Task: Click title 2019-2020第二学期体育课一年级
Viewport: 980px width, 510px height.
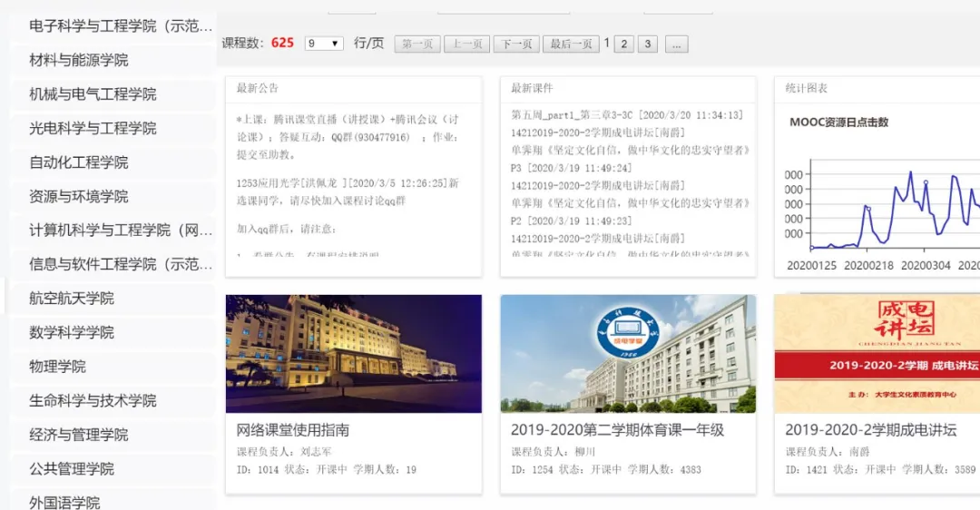Action: coord(618,430)
